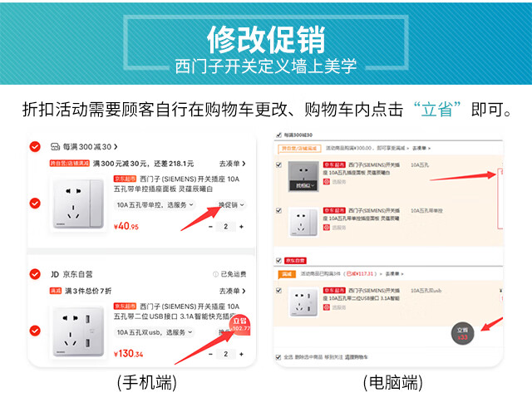Open the 换促销 promotion dropdown
The image size is (532, 417).
[x=231, y=205]
